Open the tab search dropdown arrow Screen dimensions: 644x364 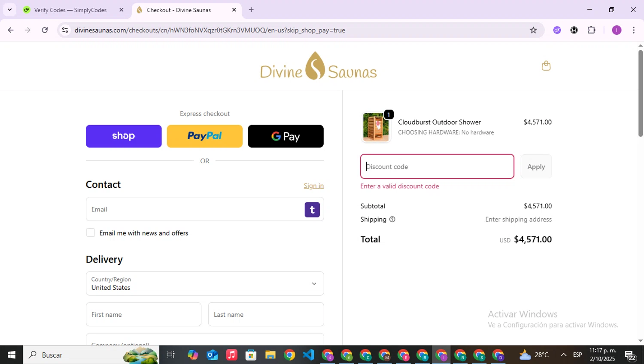(x=9, y=10)
